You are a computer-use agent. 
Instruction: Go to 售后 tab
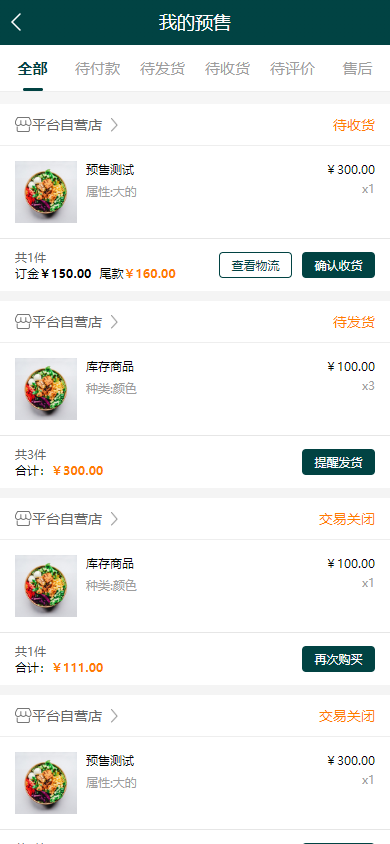(358, 69)
